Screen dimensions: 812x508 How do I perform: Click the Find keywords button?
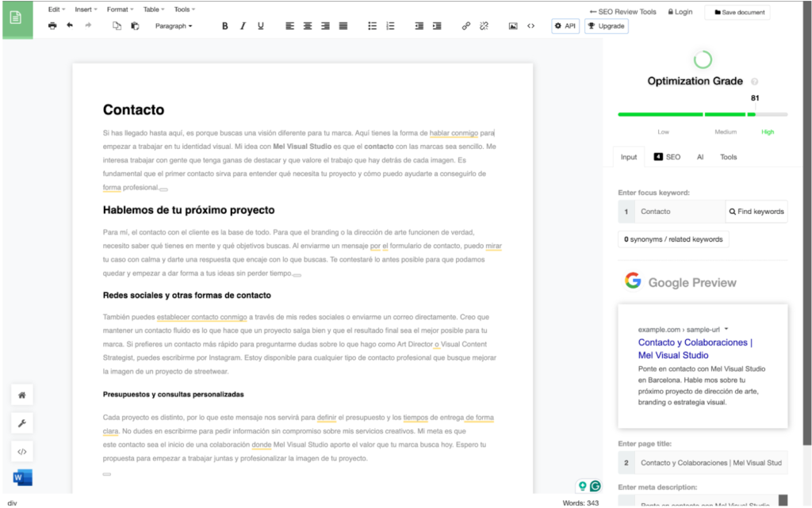(756, 212)
